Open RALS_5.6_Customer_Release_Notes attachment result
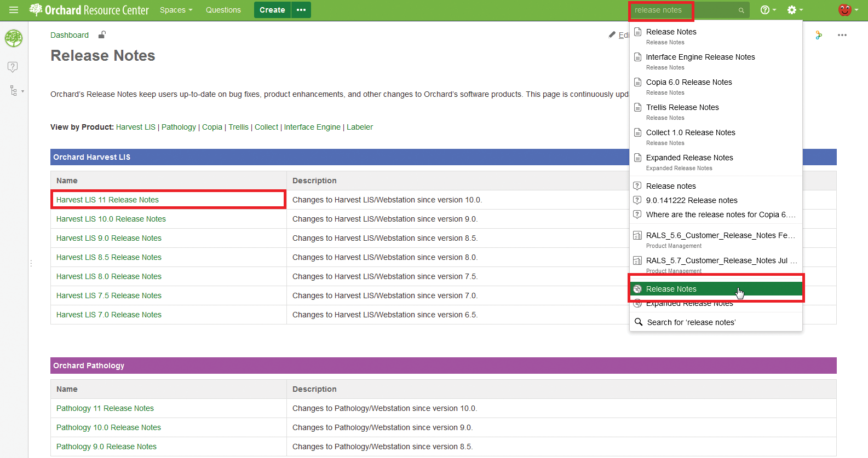Viewport: 868px width, 458px height. tap(716, 240)
